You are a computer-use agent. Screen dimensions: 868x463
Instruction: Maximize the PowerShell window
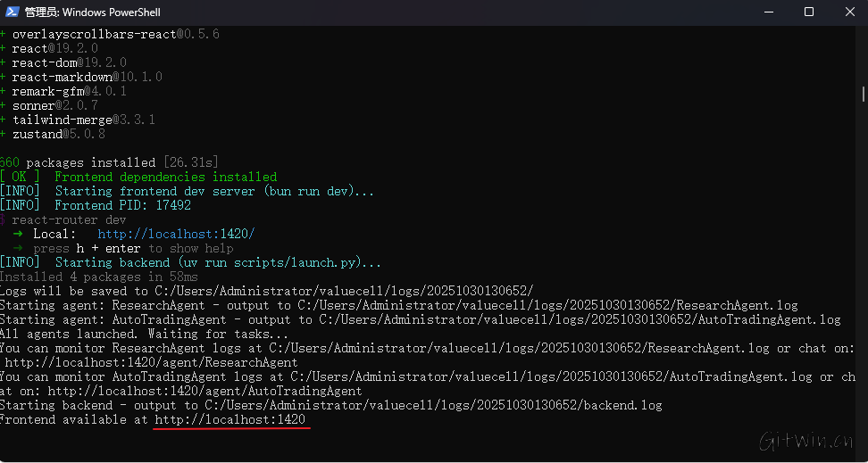coord(809,12)
